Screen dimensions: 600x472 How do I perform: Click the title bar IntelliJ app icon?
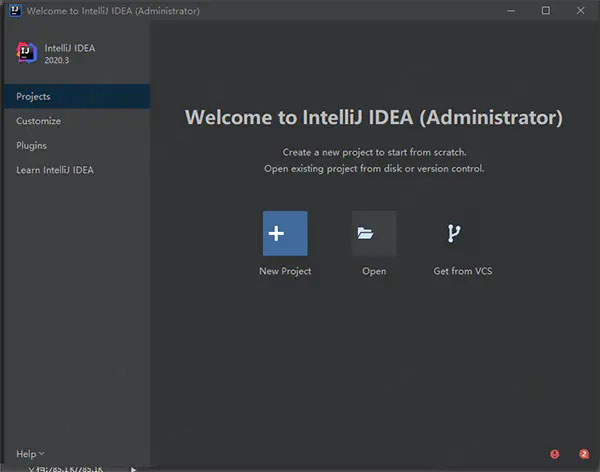(14, 11)
